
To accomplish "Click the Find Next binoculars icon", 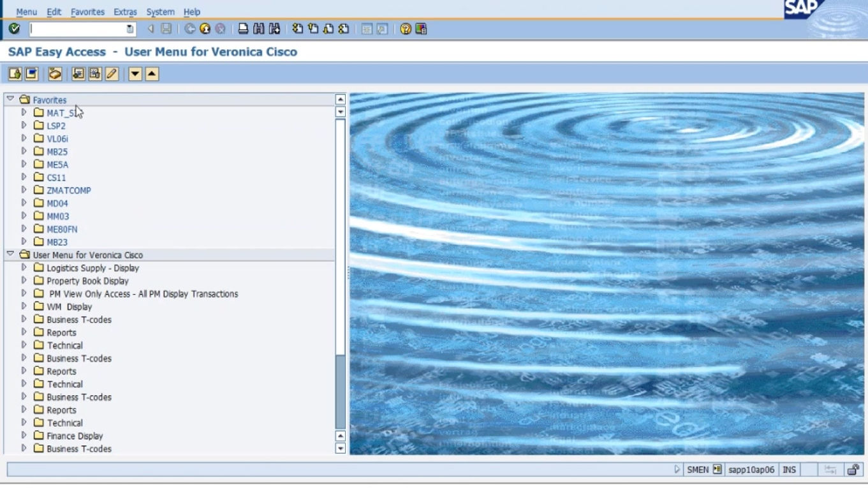I will [274, 29].
